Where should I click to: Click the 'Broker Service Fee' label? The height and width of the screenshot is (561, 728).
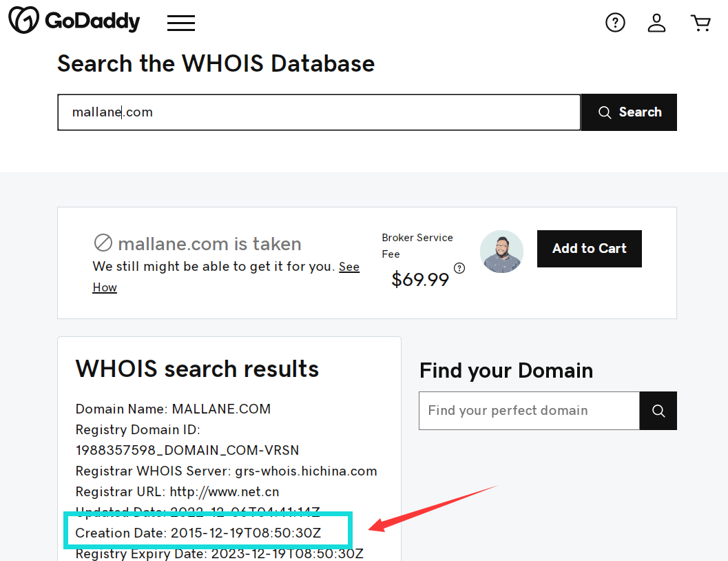tap(417, 245)
